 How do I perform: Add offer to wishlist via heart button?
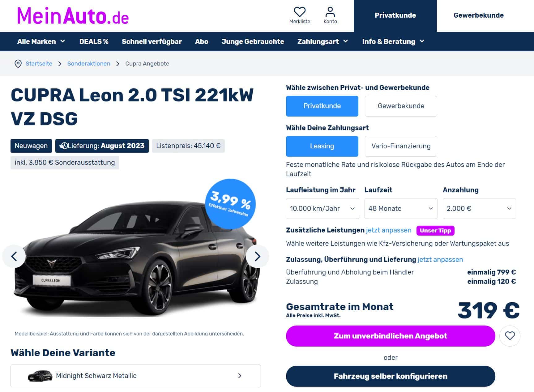pyautogui.click(x=510, y=336)
